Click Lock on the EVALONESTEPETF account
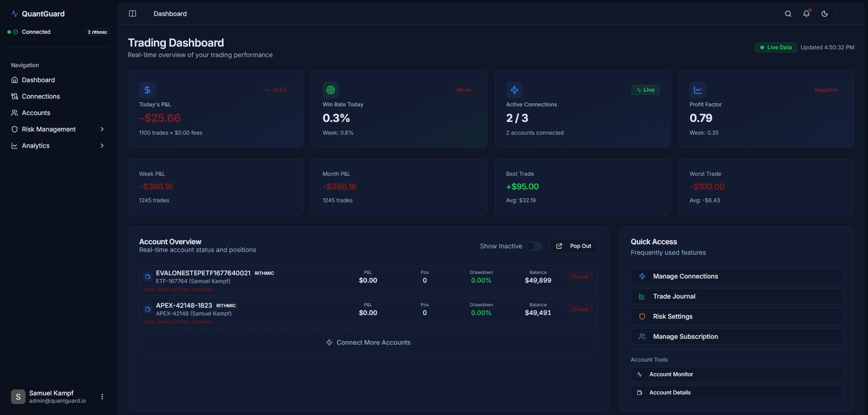Viewport: 868px width, 415px height. point(579,276)
